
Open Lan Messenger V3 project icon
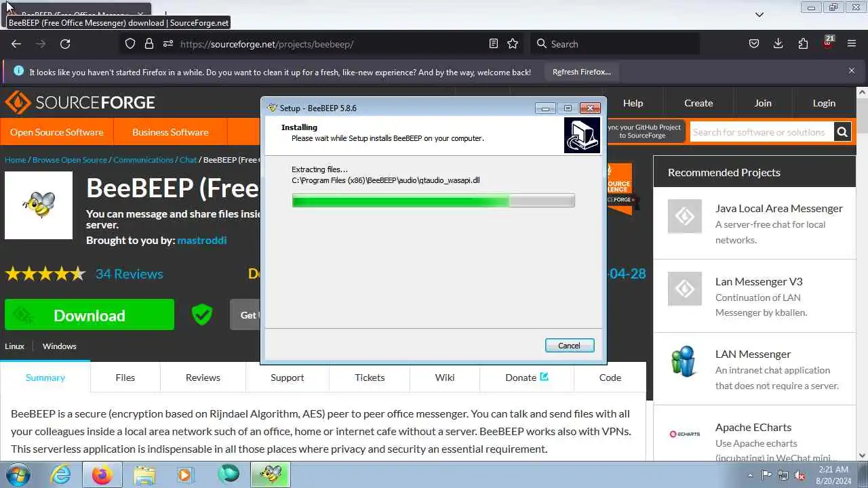point(685,289)
